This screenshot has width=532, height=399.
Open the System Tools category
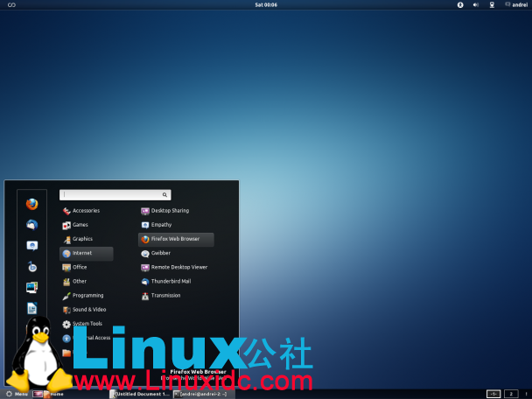tap(86, 324)
